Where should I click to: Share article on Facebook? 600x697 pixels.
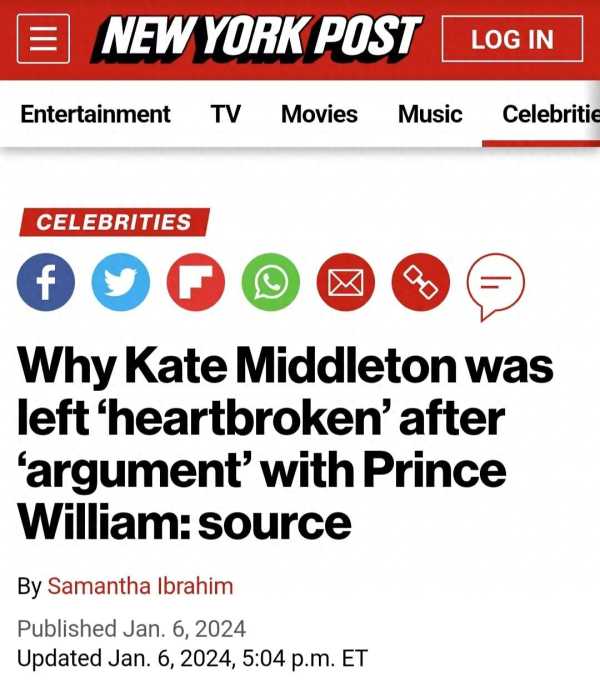click(x=46, y=282)
